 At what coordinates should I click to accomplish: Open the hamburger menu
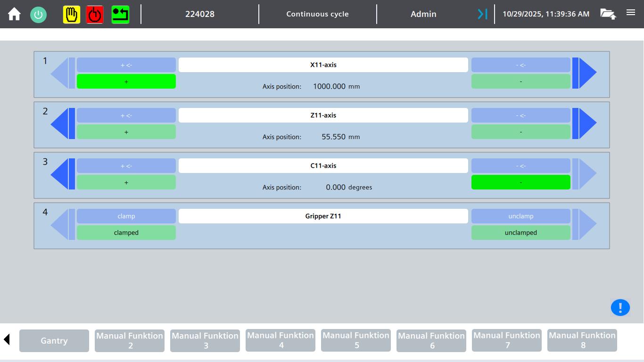click(631, 13)
